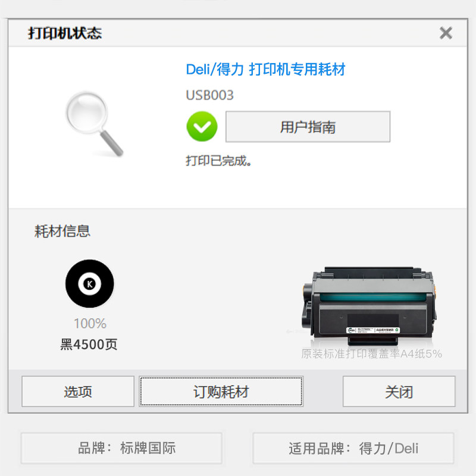Viewport: 476px width, 476px height.
Task: Click 订购耗材 to order supplies
Action: [221, 392]
